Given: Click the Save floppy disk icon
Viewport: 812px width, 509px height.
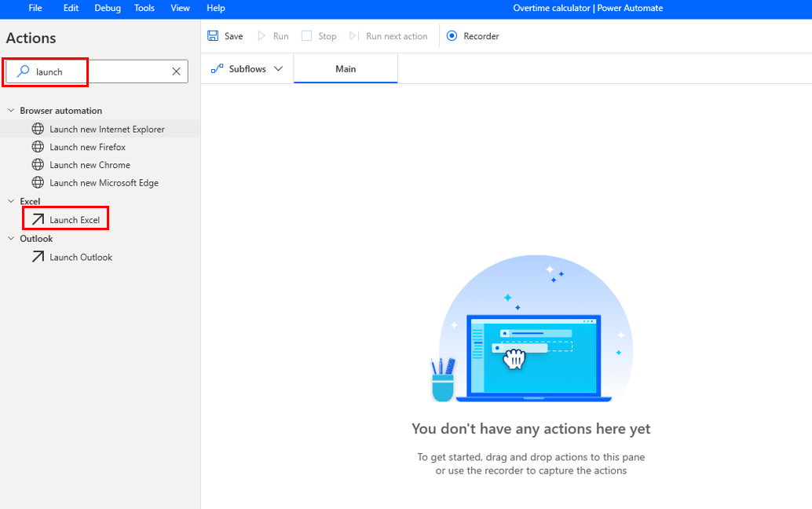Looking at the screenshot, I should tap(213, 35).
